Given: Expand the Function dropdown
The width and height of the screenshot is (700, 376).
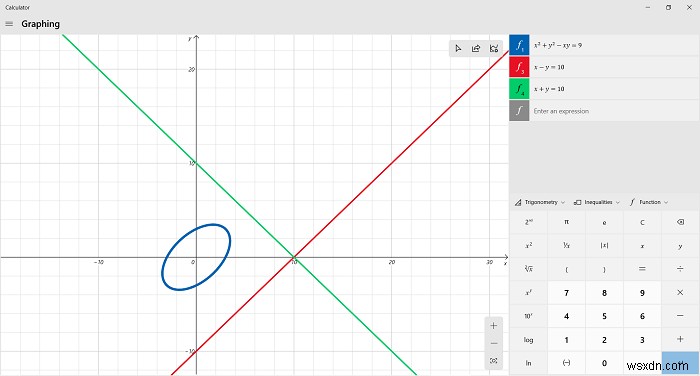Looking at the screenshot, I should coord(649,202).
